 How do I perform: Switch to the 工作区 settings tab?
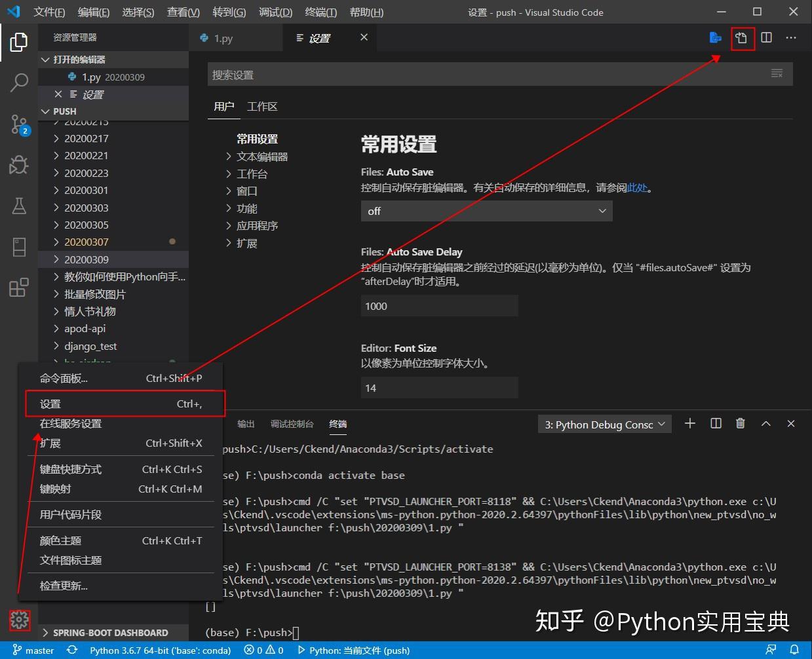tap(261, 106)
